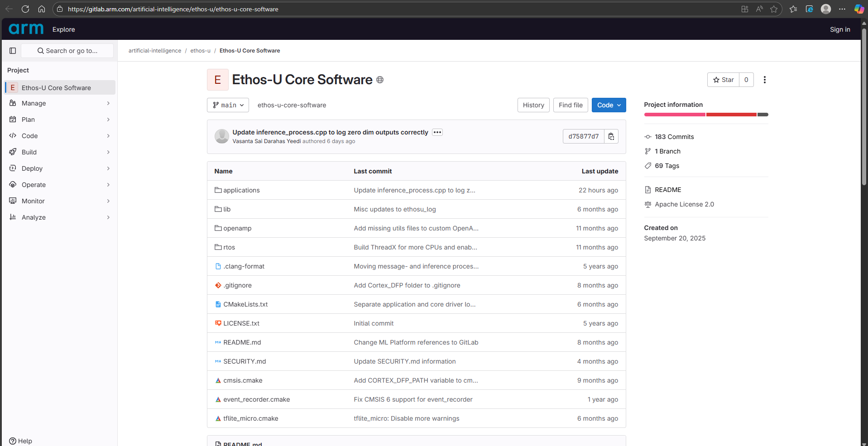Open Apache License 2.0 link
Viewport: 868px width, 446px height.
[684, 204]
